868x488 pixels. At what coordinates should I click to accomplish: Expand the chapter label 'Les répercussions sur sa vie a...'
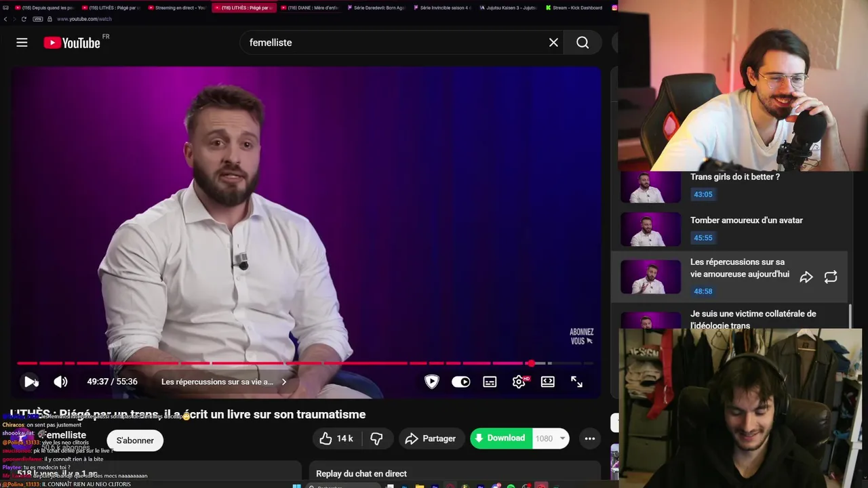click(x=224, y=382)
